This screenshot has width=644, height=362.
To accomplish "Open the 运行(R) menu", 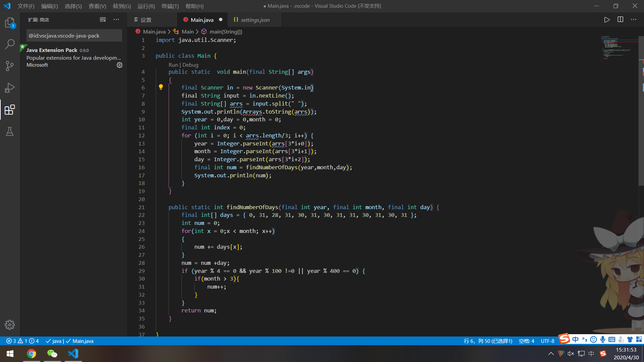I will pyautogui.click(x=146, y=6).
